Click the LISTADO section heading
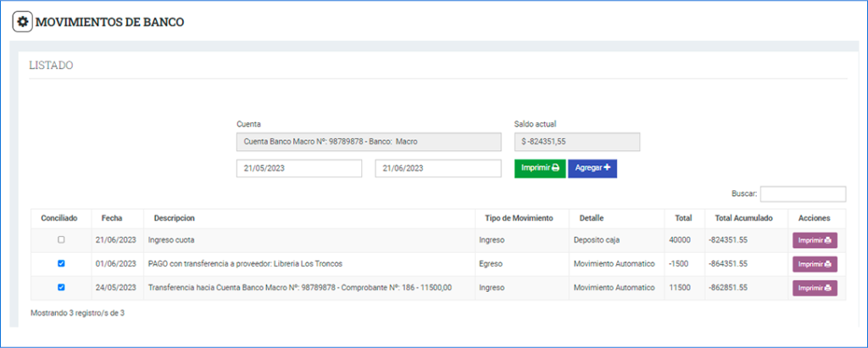The image size is (868, 348). (51, 66)
